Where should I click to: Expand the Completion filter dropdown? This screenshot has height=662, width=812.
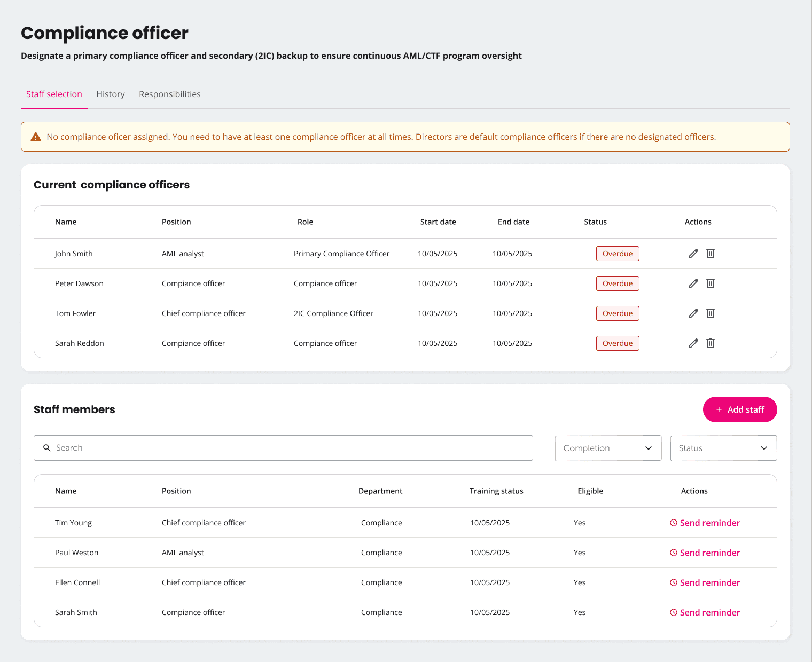click(x=608, y=448)
